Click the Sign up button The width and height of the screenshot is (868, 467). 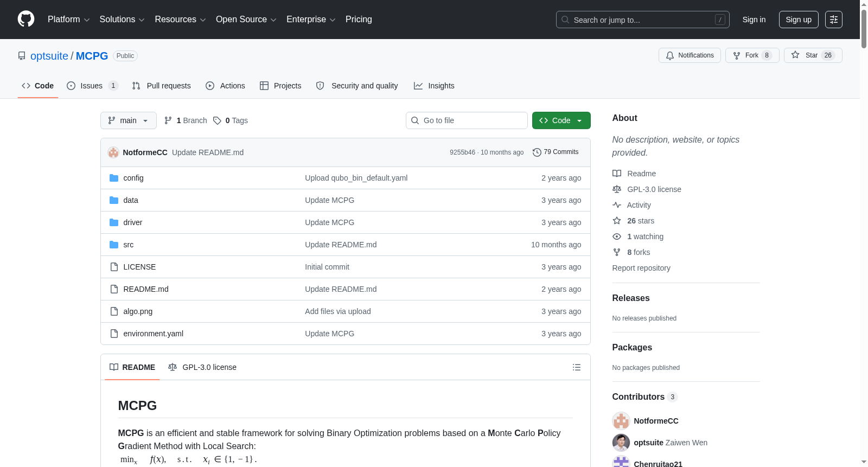(799, 20)
